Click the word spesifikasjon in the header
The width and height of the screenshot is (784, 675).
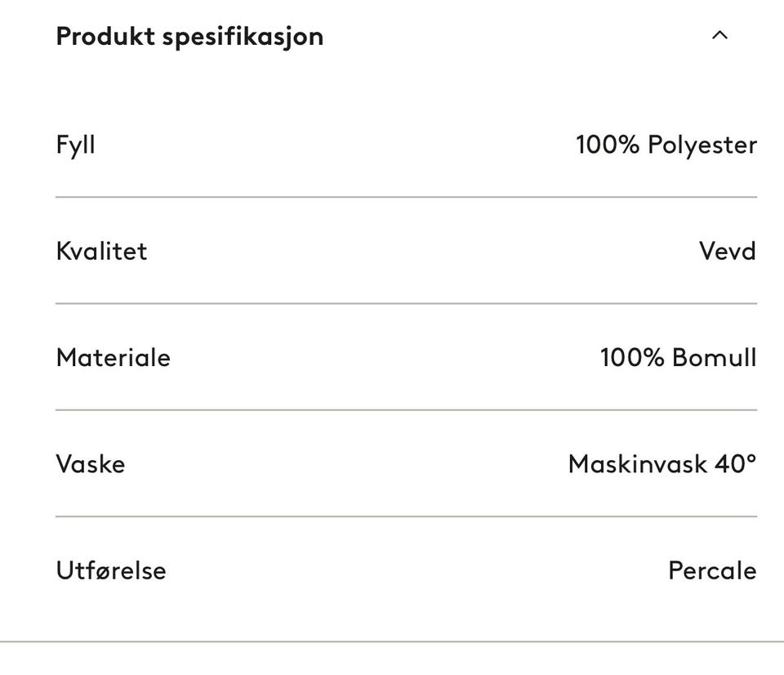(243, 38)
